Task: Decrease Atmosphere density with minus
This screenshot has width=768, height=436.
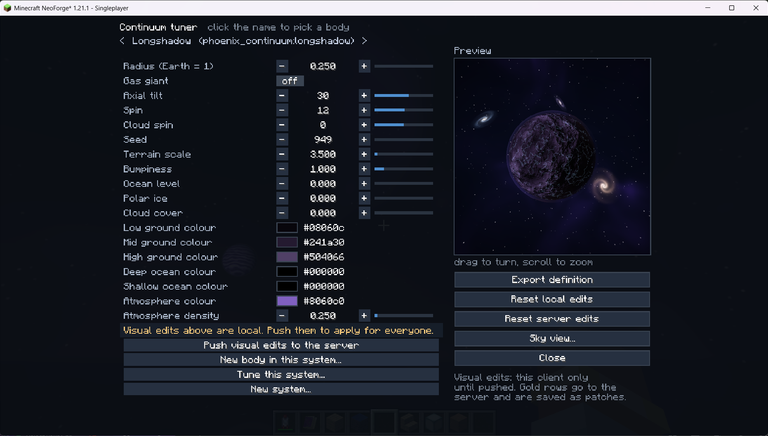Action: coord(282,316)
